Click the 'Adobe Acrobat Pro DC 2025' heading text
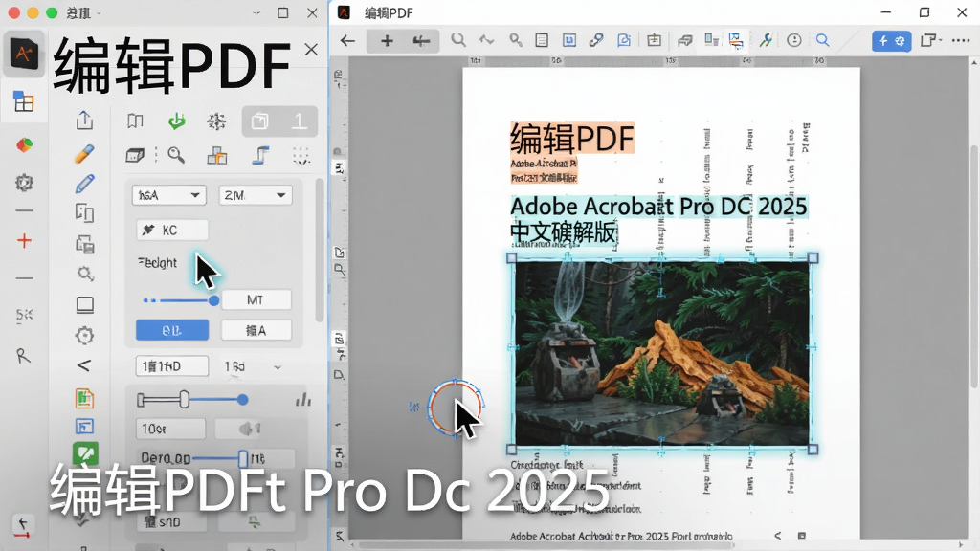 tap(658, 207)
